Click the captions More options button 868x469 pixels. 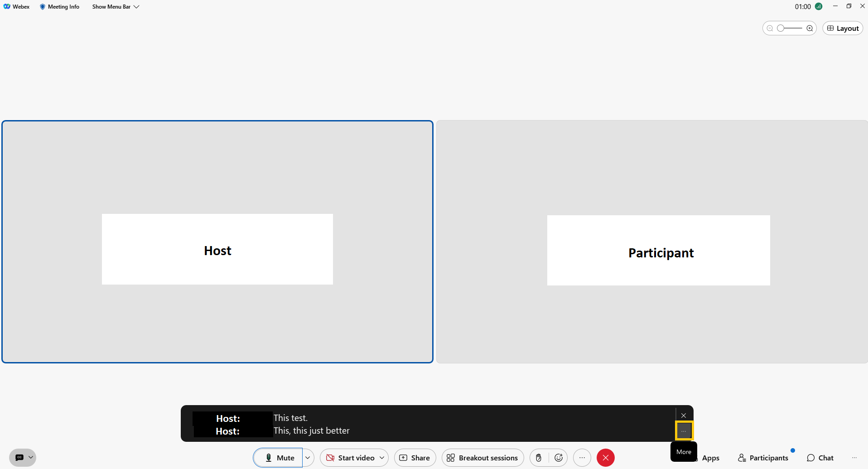tap(684, 431)
